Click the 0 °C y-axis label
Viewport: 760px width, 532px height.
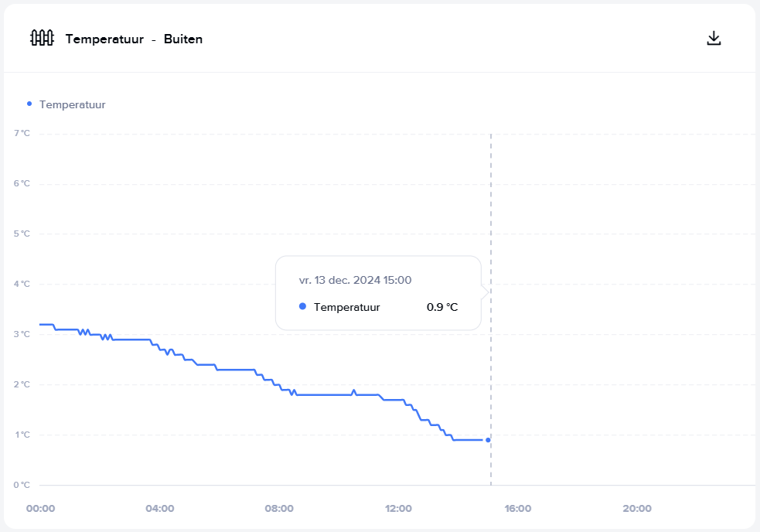point(22,485)
